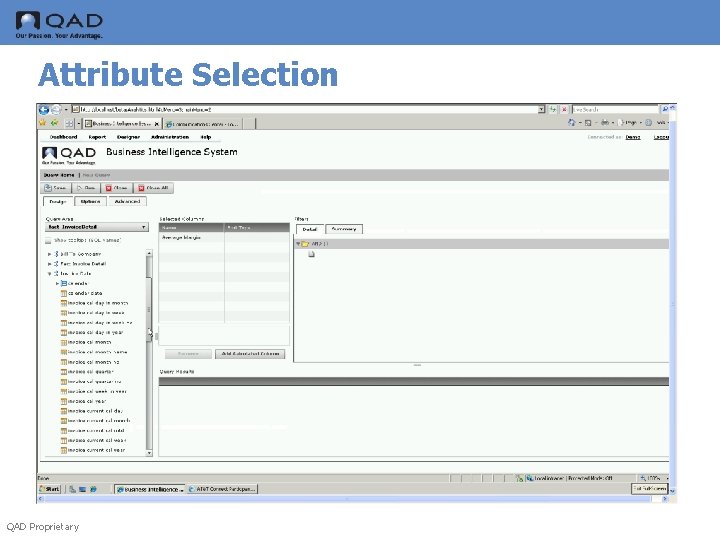Click the green Refresh page icon
The height and width of the screenshot is (540, 720).
[552, 109]
